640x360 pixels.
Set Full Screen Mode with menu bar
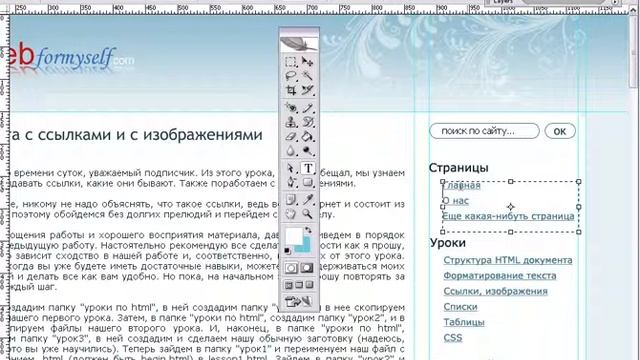299,285
